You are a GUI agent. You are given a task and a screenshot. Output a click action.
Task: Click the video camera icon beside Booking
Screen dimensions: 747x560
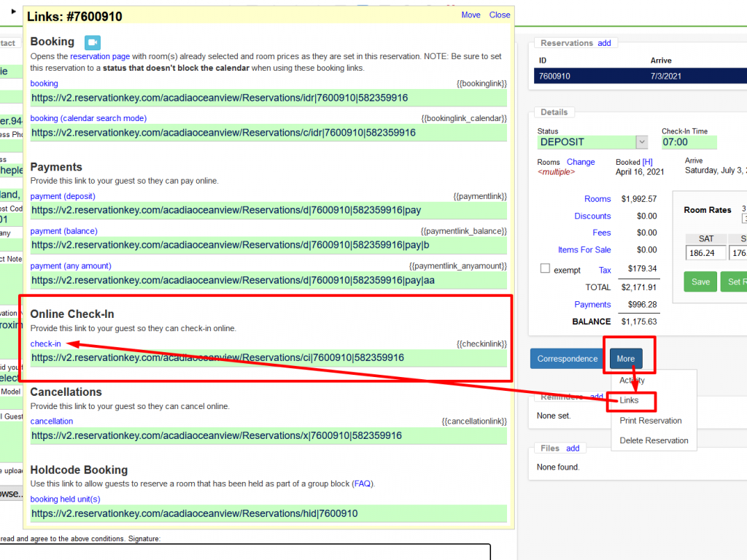[92, 42]
